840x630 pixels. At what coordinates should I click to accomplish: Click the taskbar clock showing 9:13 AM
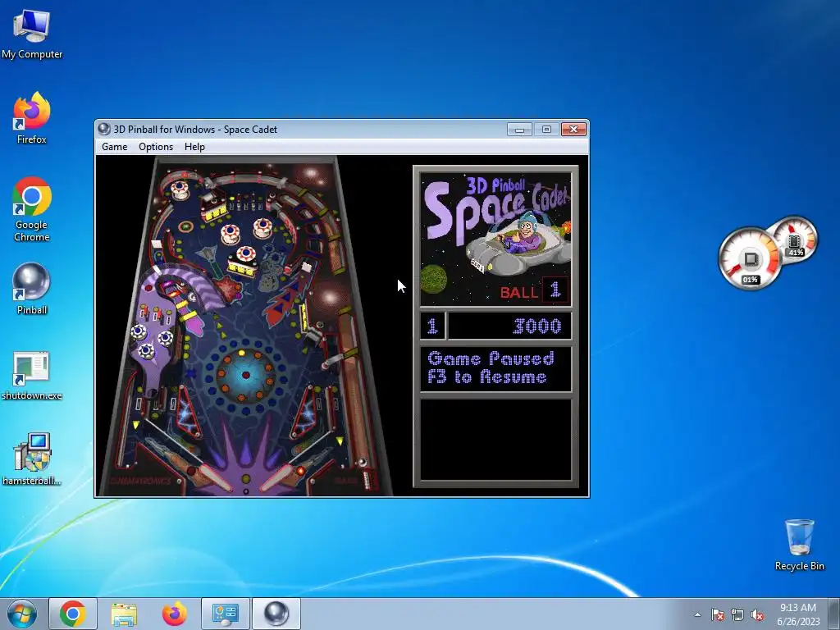(x=798, y=614)
